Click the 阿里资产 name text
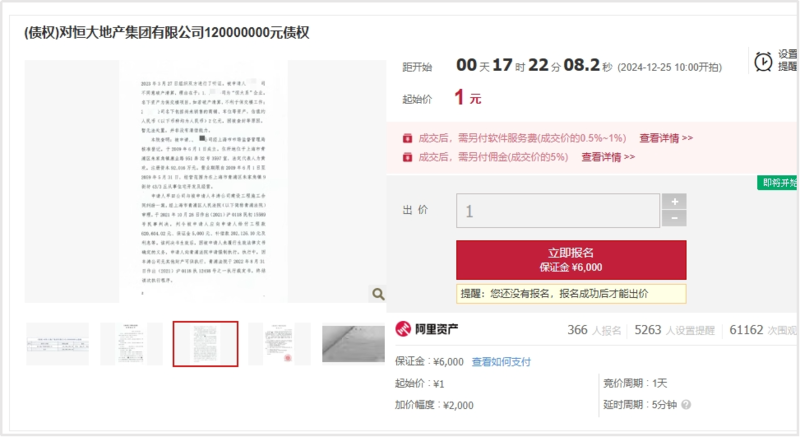The image size is (800, 437). [x=436, y=329]
